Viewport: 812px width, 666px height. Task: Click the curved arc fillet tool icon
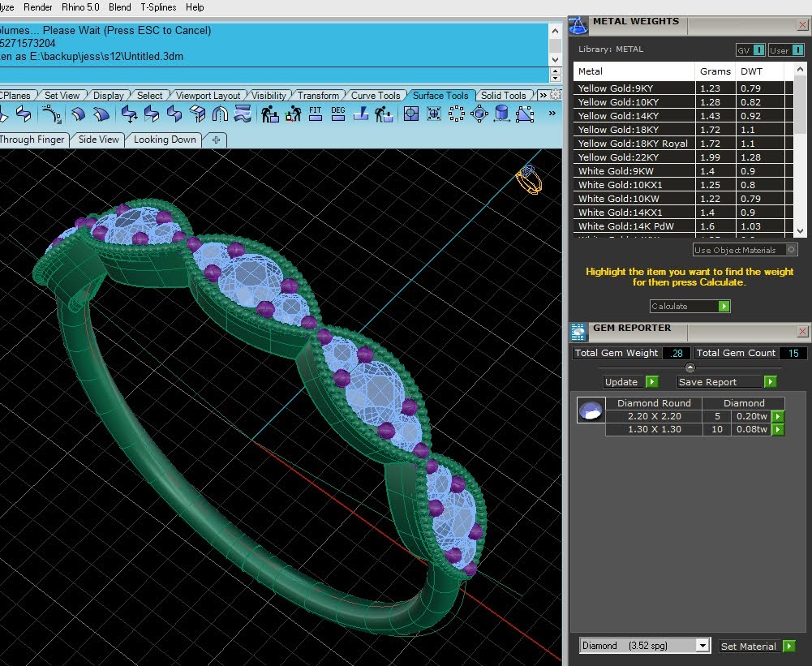click(51, 114)
